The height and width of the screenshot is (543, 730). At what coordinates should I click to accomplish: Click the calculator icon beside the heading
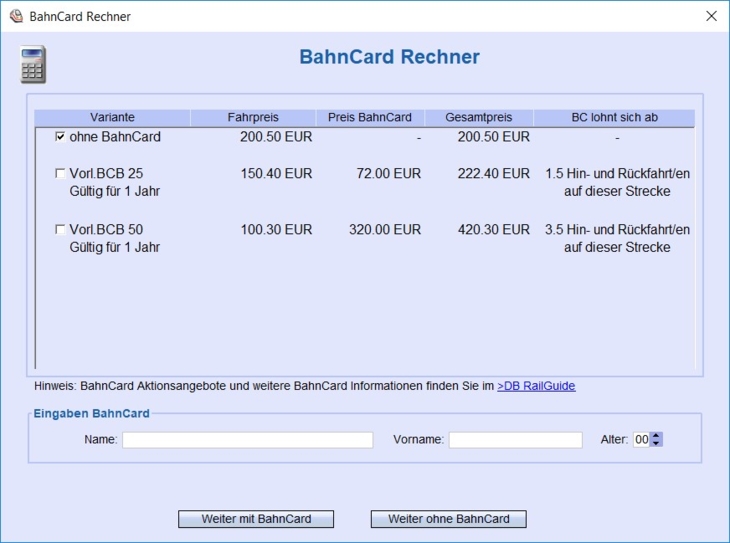(33, 65)
